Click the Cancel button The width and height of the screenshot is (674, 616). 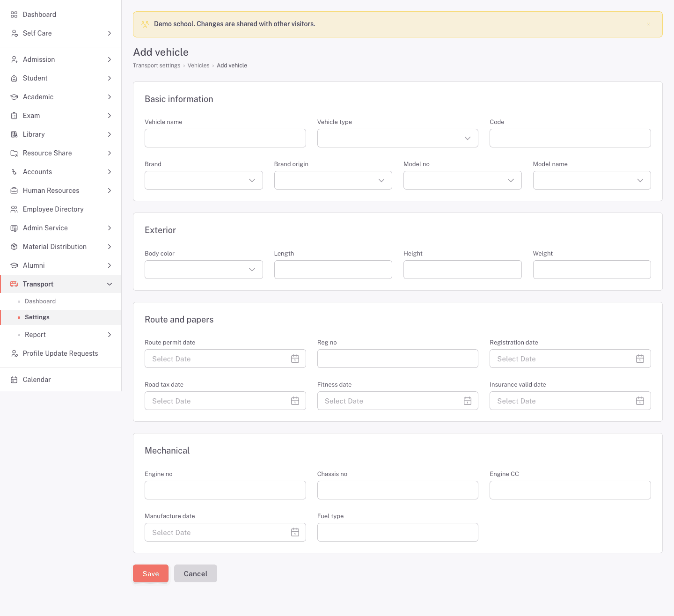pyautogui.click(x=196, y=573)
